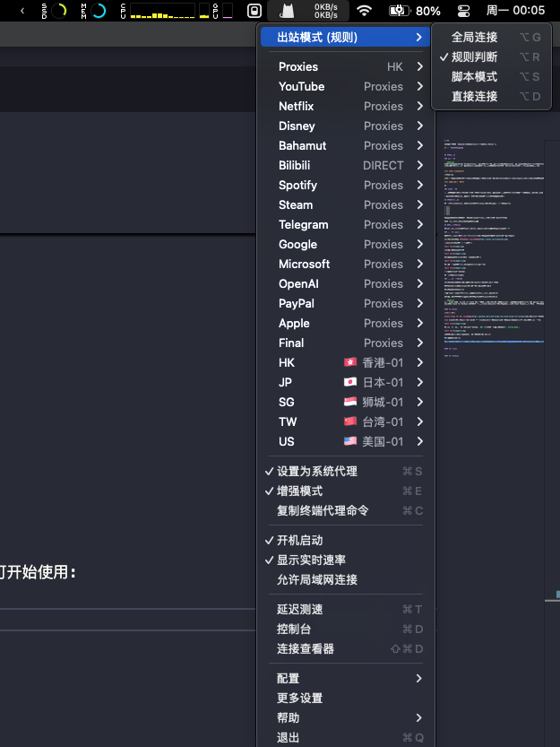Open the 控制台 dashboard
The image size is (560, 747).
(x=294, y=629)
